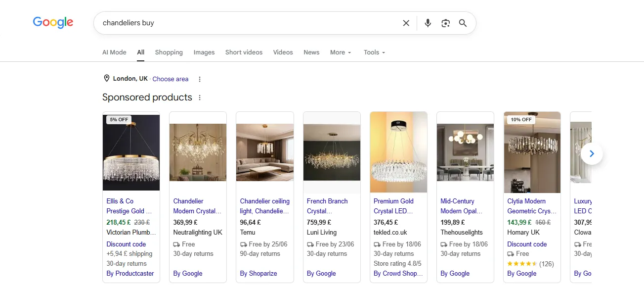The height and width of the screenshot is (291, 644).
Task: Open the Videos tab
Action: (283, 52)
